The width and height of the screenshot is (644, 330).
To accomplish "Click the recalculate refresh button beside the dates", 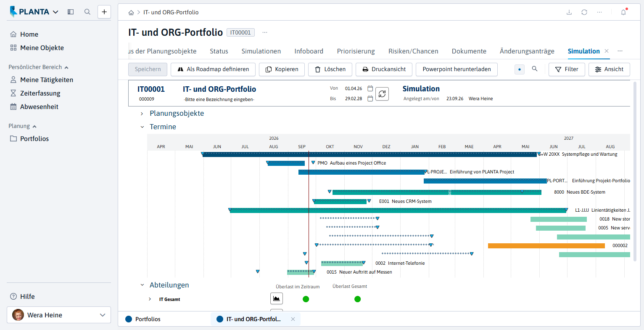I will tap(382, 94).
